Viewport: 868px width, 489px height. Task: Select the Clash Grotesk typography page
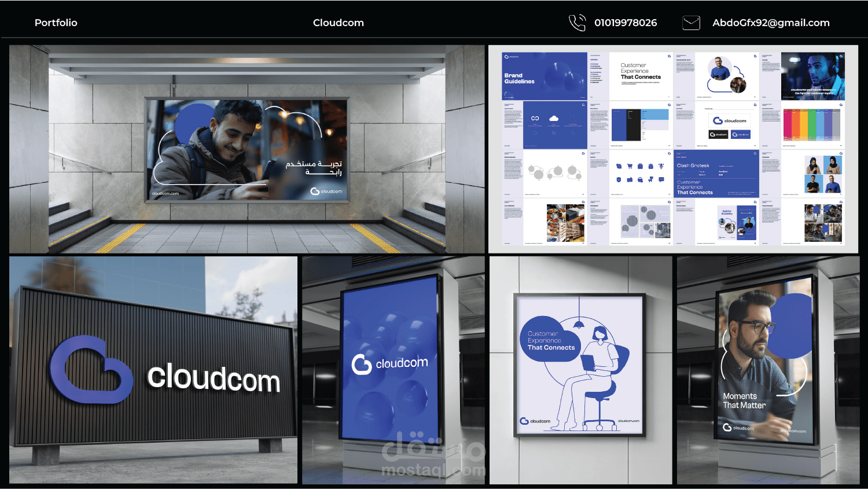(x=716, y=174)
